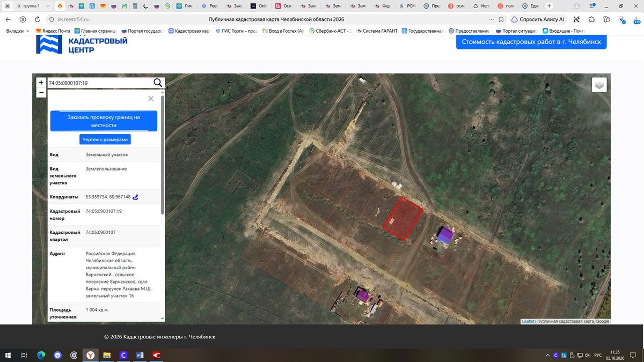Open a new browser tab

point(549,6)
